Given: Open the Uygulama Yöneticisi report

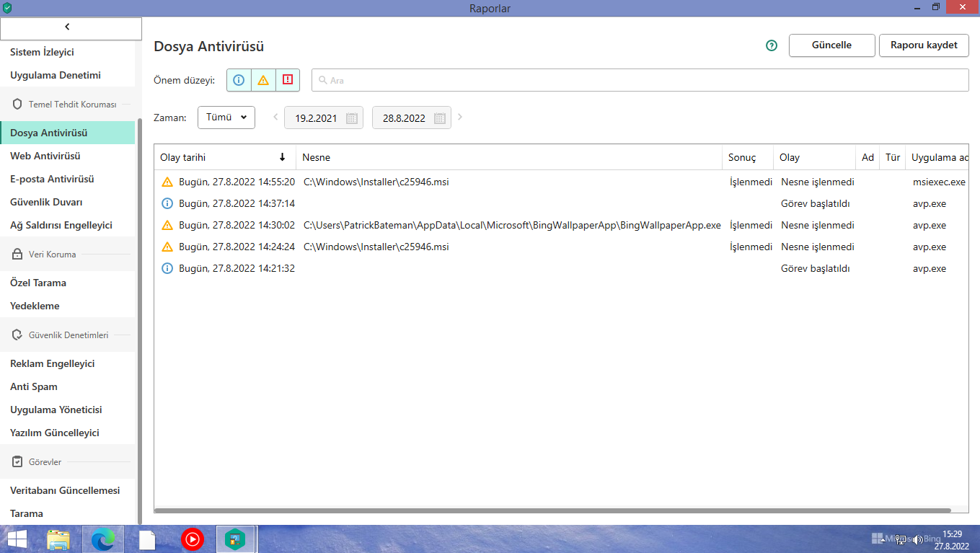Looking at the screenshot, I should coord(68,410).
